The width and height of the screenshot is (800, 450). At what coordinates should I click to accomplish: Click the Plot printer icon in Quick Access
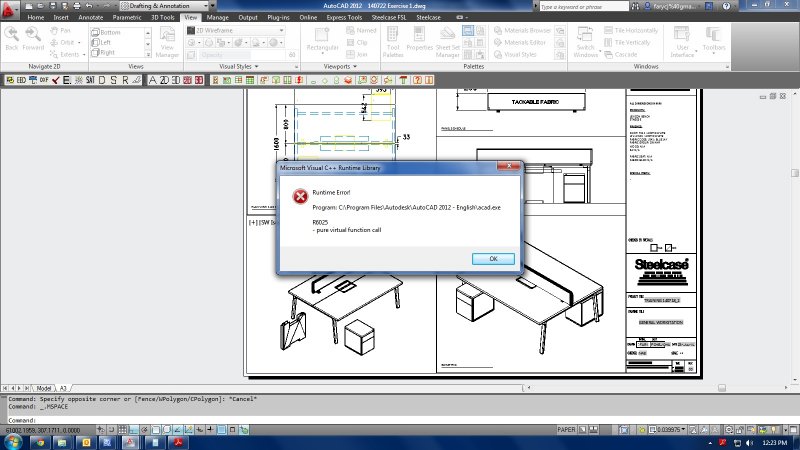77,6
